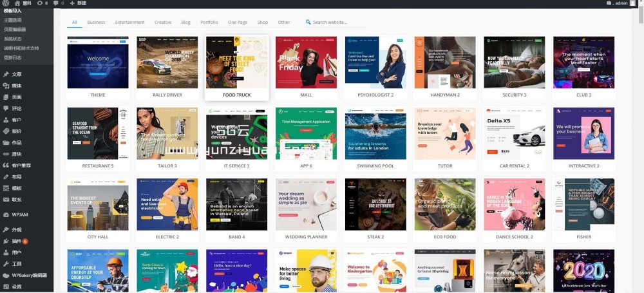Click the search magnifier icon
Screen dimensions: 644x293
coord(308,22)
